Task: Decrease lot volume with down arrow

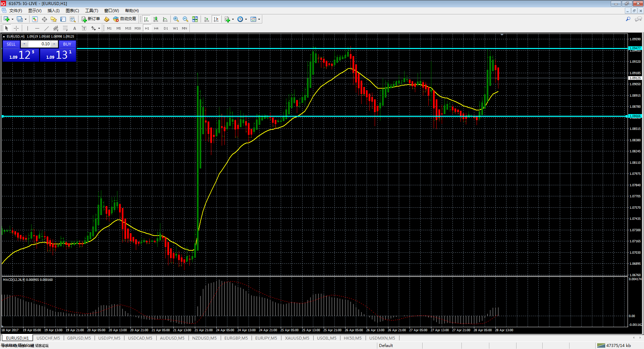Action: point(24,44)
